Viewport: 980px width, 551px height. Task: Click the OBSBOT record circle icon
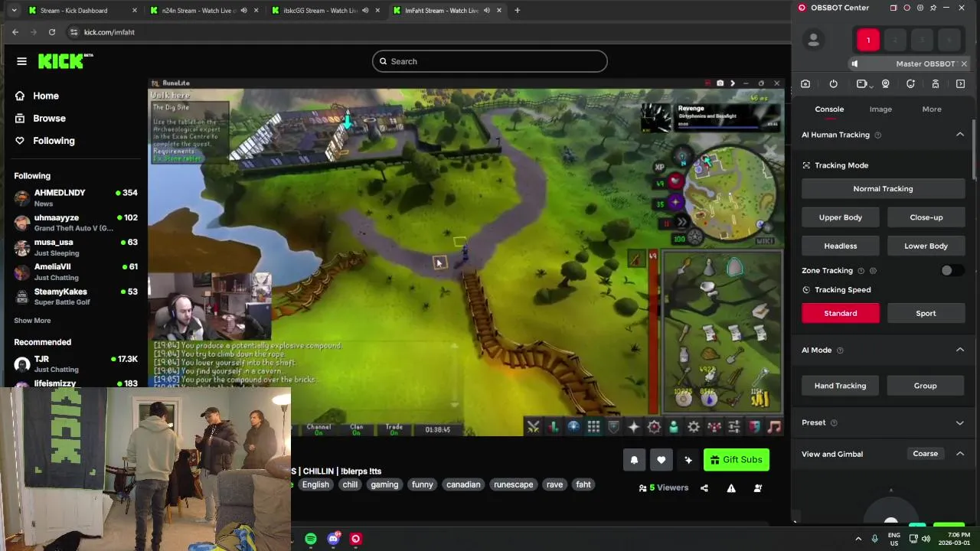click(x=906, y=8)
